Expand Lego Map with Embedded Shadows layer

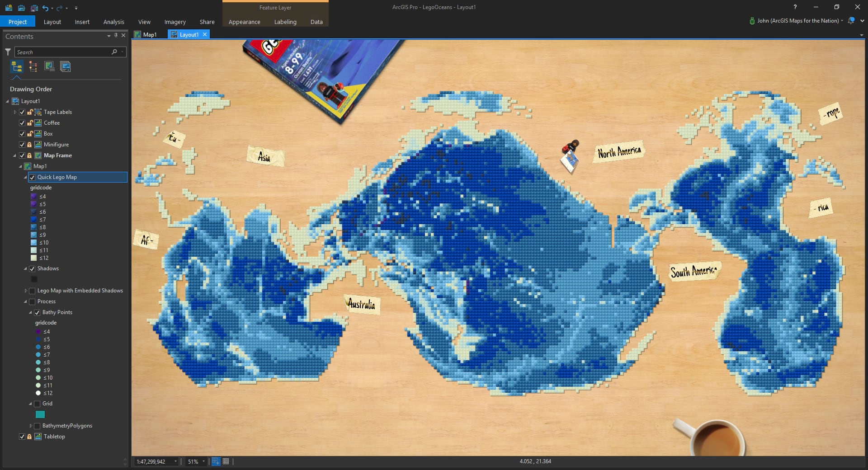(x=26, y=291)
